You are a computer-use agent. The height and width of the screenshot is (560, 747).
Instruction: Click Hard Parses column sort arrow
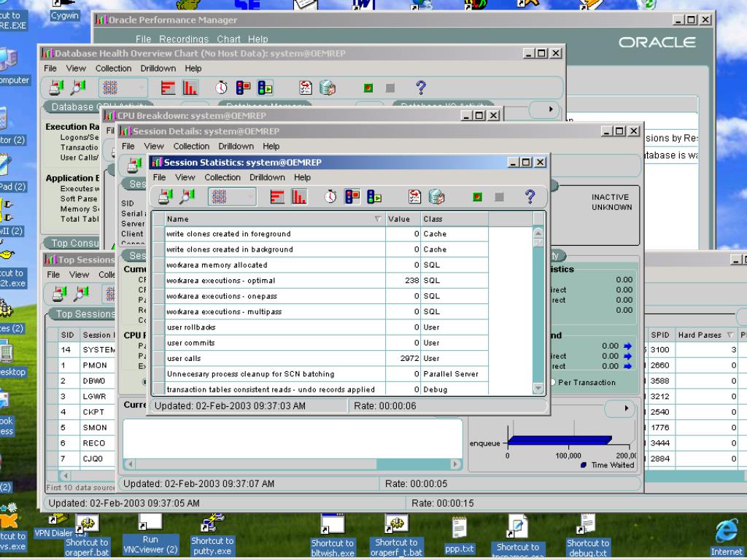coord(729,335)
